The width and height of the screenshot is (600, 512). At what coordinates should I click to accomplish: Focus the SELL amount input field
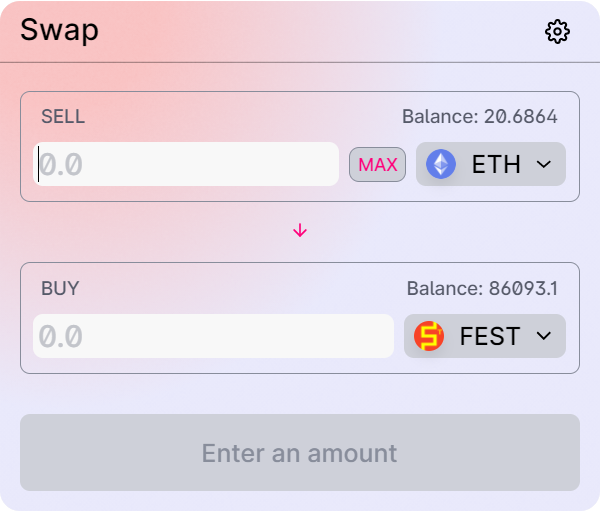point(186,164)
